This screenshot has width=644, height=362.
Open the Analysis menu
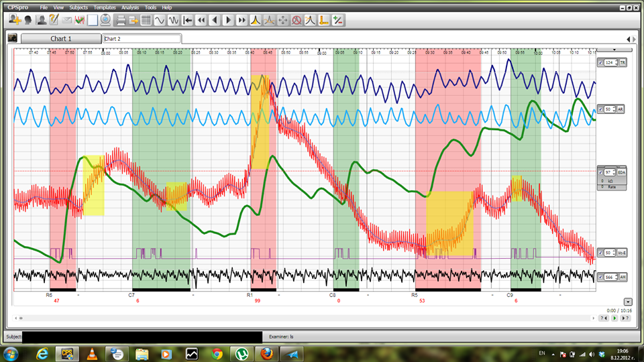(x=130, y=7)
